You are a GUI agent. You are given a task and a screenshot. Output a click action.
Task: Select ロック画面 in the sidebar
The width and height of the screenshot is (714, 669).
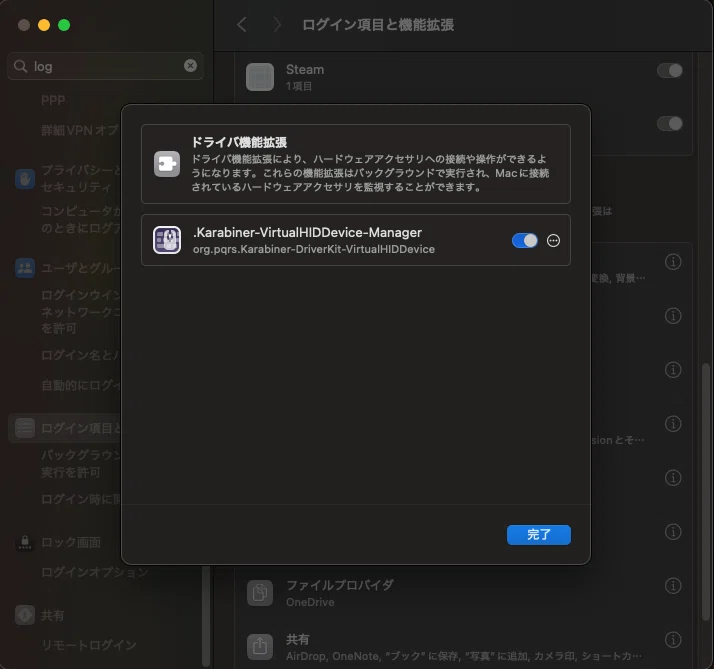point(71,542)
